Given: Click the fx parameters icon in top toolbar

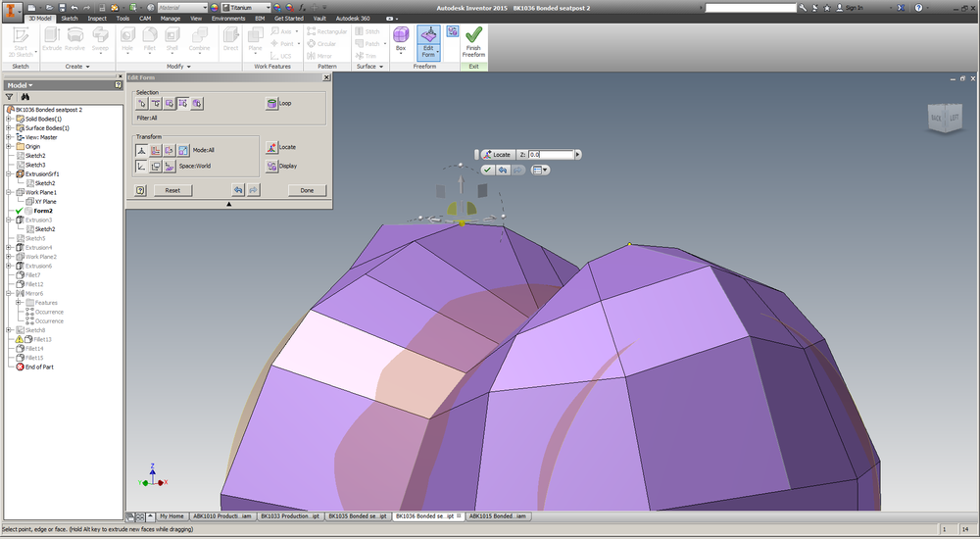Looking at the screenshot, I should 303,8.
